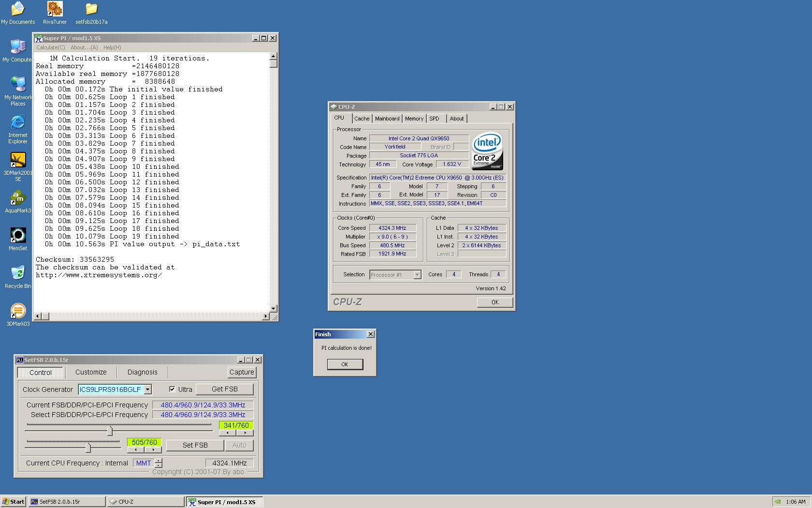Screen dimensions: 812x508
Task: Open the My Computer desktop icon
Action: pos(17,50)
